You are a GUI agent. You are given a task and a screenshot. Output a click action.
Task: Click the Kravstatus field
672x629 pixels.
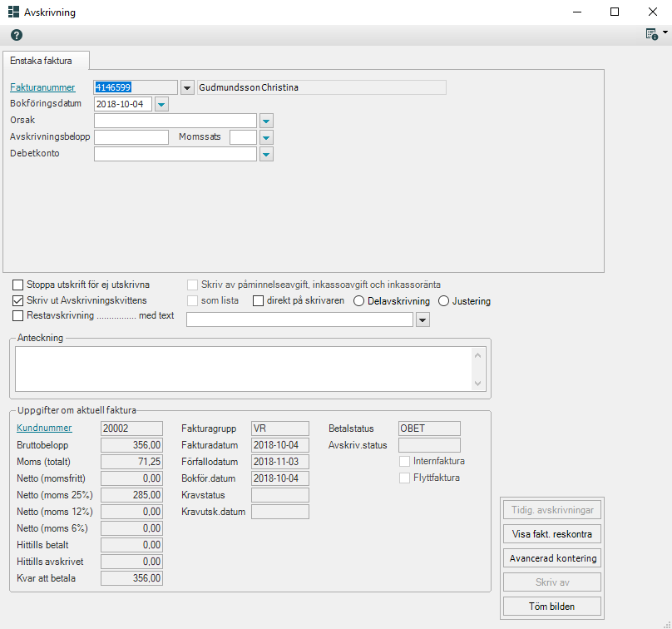coord(279,495)
